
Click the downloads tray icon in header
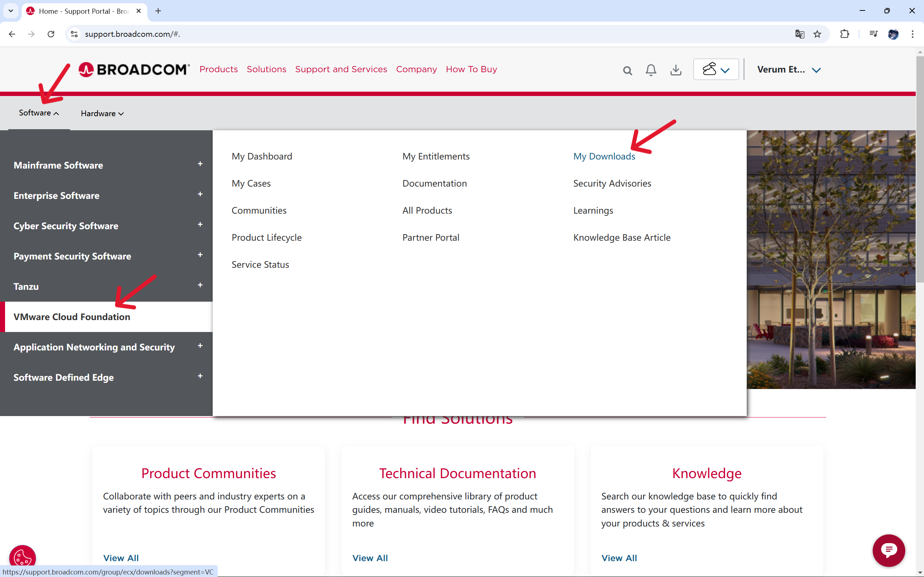coord(676,70)
